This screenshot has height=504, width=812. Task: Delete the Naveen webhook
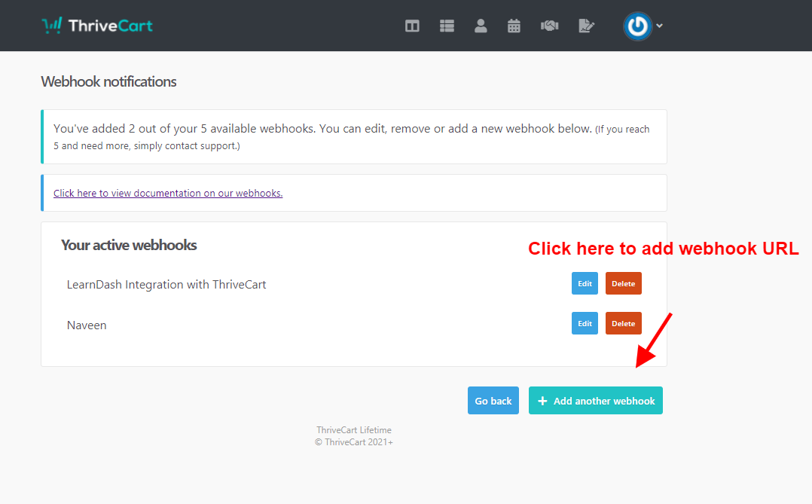tap(623, 323)
